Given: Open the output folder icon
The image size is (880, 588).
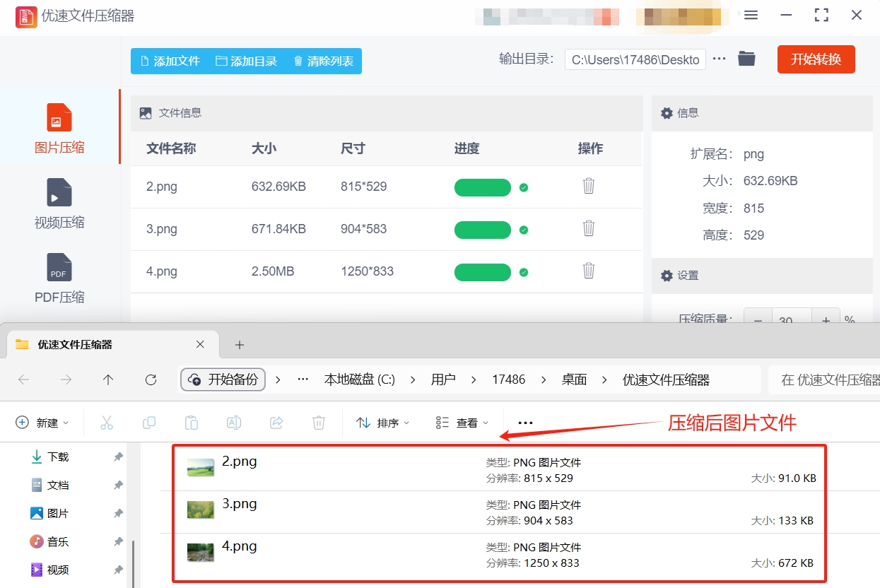Looking at the screenshot, I should (746, 59).
